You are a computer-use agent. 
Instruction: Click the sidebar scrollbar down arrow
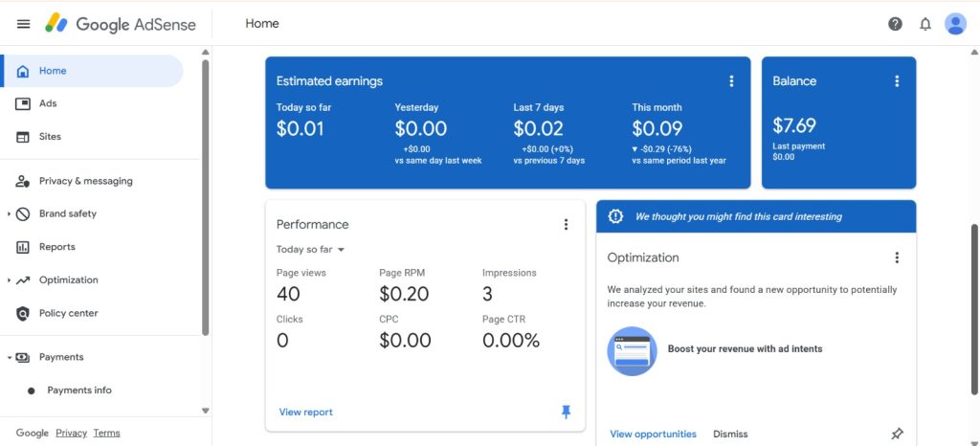[205, 411]
